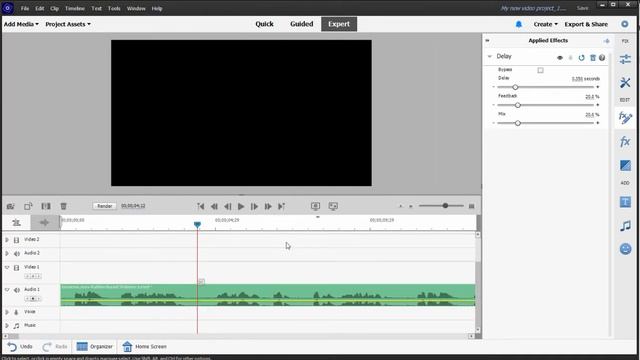Go to Home Screen
Image resolution: width=640 pixels, height=360 pixels.
coord(144,347)
